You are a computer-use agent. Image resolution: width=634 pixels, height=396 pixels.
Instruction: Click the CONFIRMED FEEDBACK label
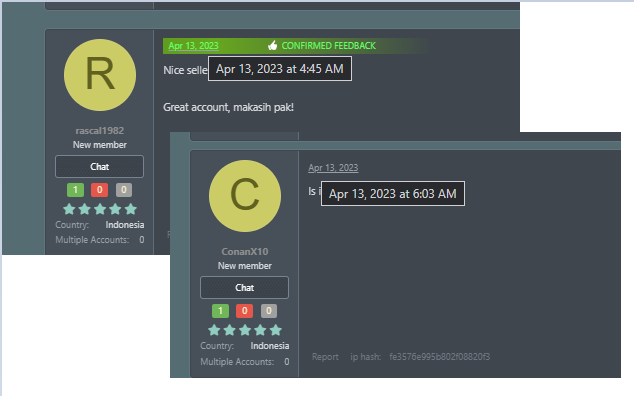pos(328,46)
